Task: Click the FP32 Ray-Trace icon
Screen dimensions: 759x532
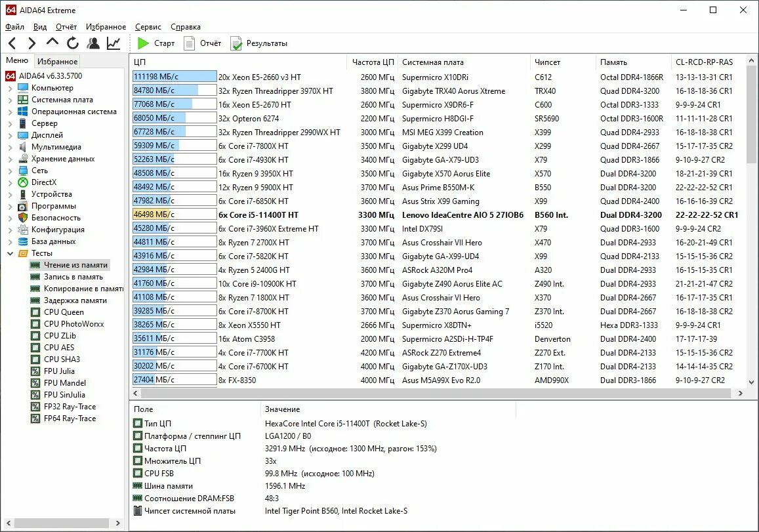Action: (x=35, y=407)
